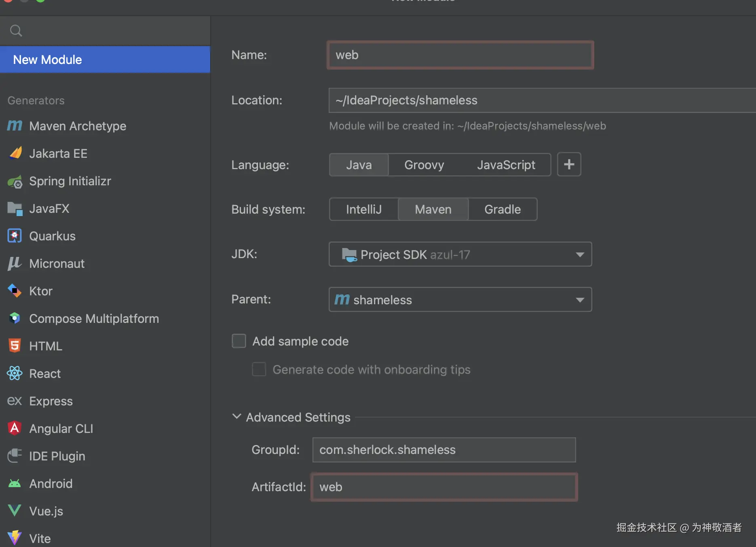Screen dimensions: 756x547
Task: Select the Jakarta EE icon
Action: tap(15, 153)
